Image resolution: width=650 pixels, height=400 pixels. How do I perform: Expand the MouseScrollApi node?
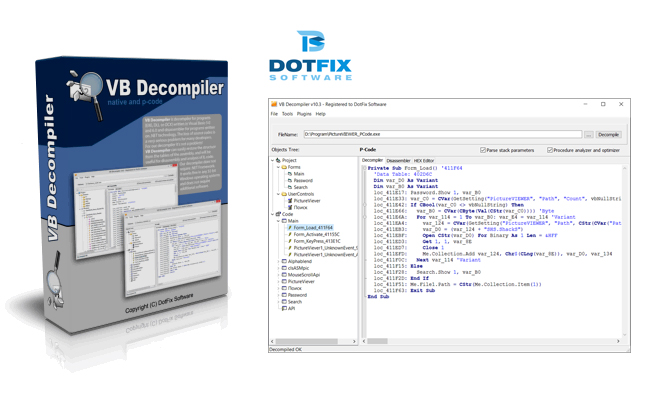278,275
